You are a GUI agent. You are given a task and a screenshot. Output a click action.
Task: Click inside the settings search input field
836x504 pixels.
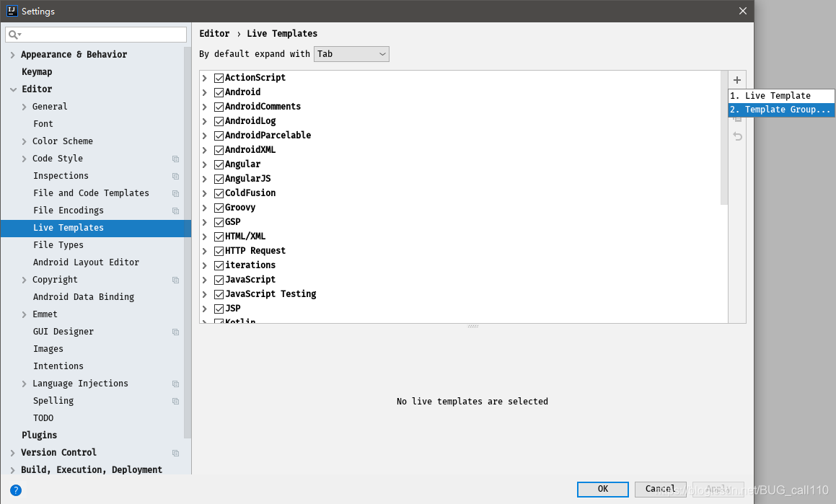[x=94, y=34]
